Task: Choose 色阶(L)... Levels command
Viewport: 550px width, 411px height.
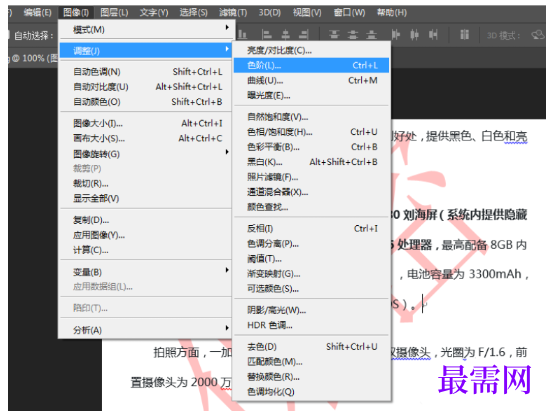Action: pos(311,65)
